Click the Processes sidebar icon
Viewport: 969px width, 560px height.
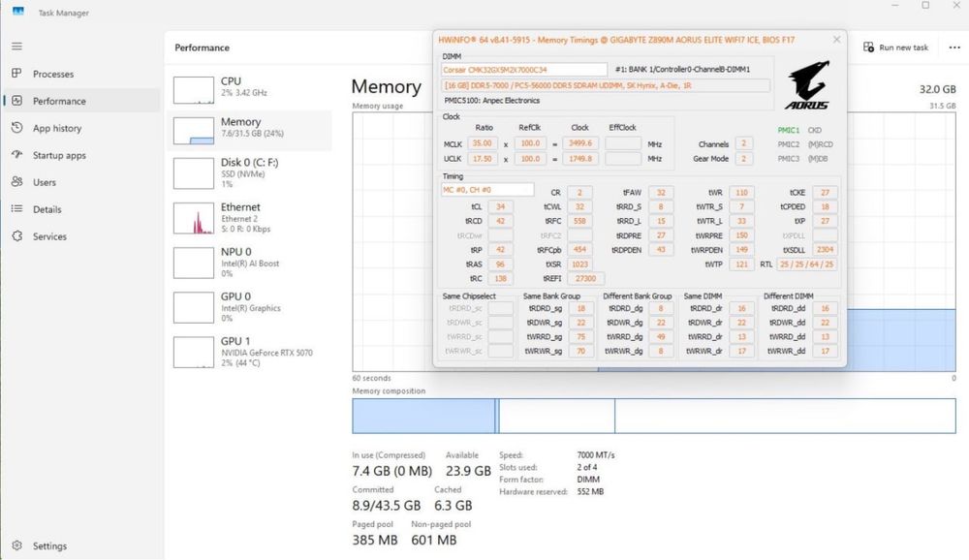tap(17, 73)
